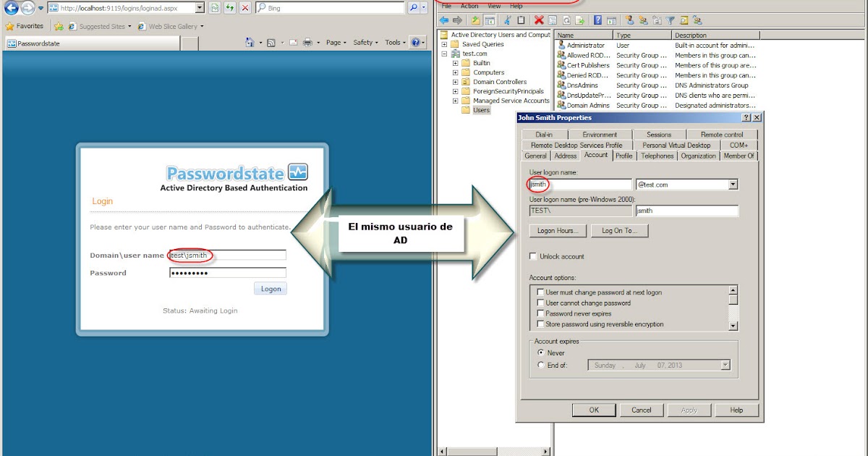Create a new group via toolbar icon
868x456 pixels.
point(642,20)
